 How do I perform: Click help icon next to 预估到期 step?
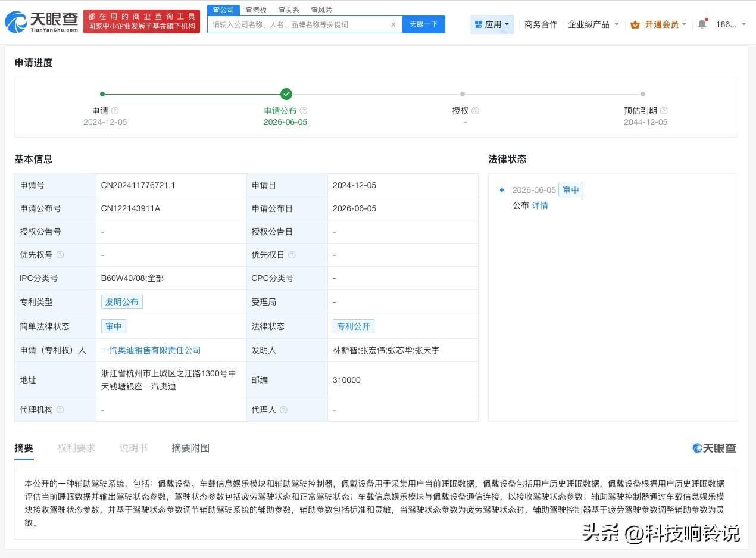click(x=664, y=111)
